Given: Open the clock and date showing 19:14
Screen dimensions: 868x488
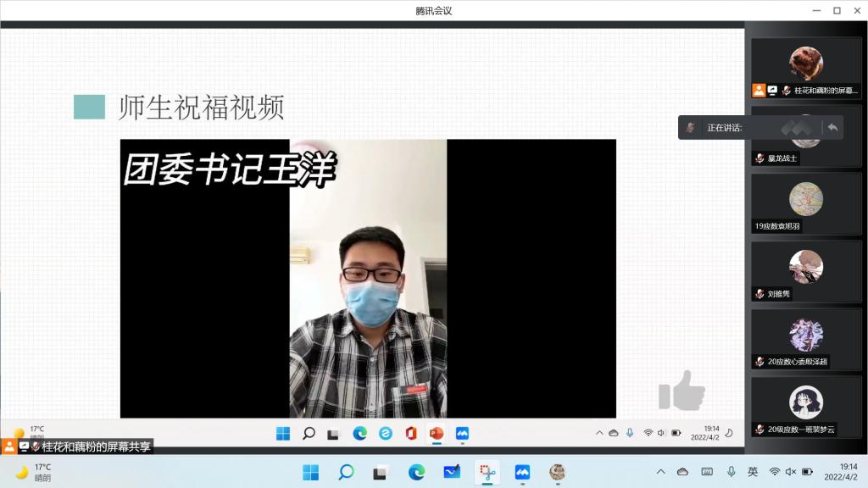Looking at the screenshot, I should pyautogui.click(x=848, y=472).
